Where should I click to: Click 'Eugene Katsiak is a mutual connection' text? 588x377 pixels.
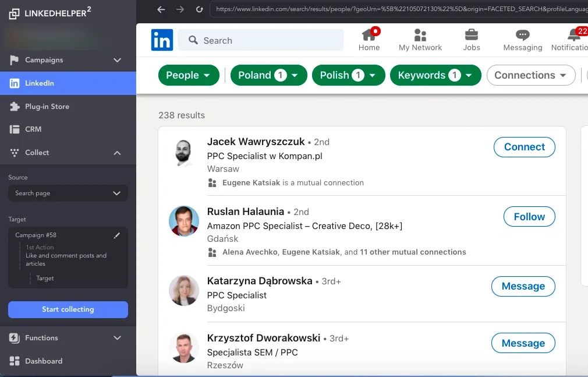click(293, 183)
